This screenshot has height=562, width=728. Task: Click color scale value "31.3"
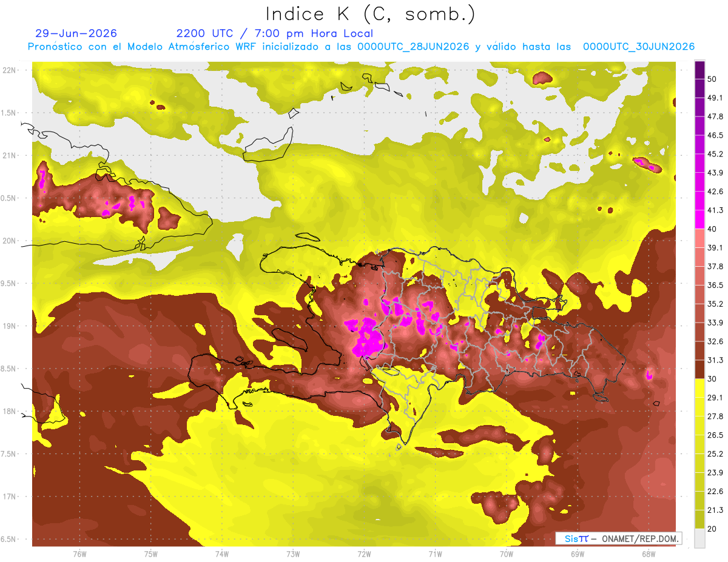[x=715, y=360]
